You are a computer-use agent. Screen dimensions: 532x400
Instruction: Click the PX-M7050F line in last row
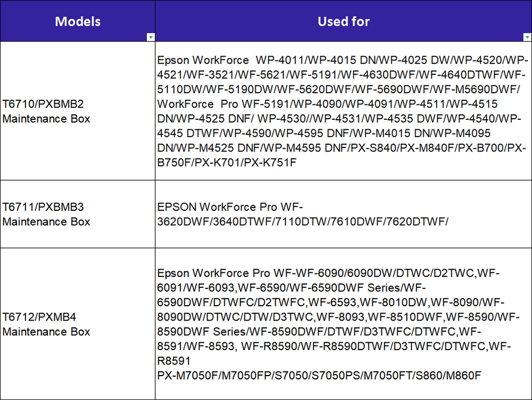[319, 376]
